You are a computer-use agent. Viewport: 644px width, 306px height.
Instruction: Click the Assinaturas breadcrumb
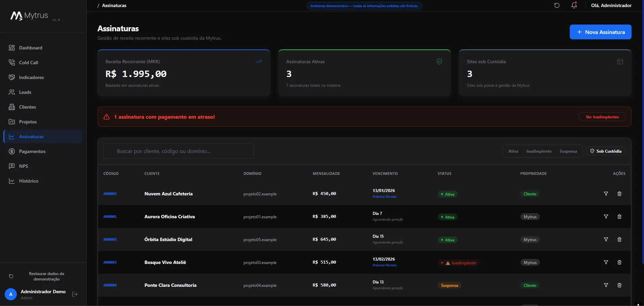tap(114, 5)
